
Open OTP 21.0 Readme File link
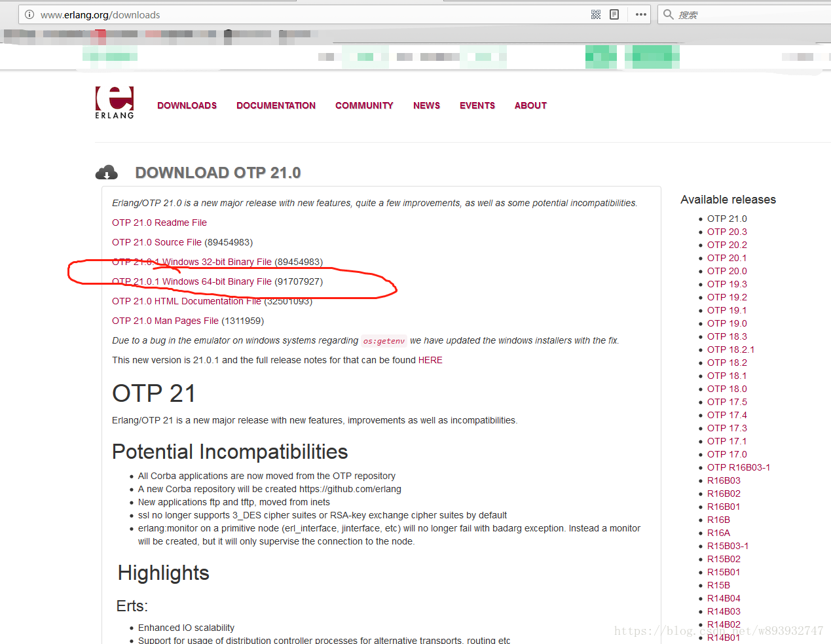point(159,223)
